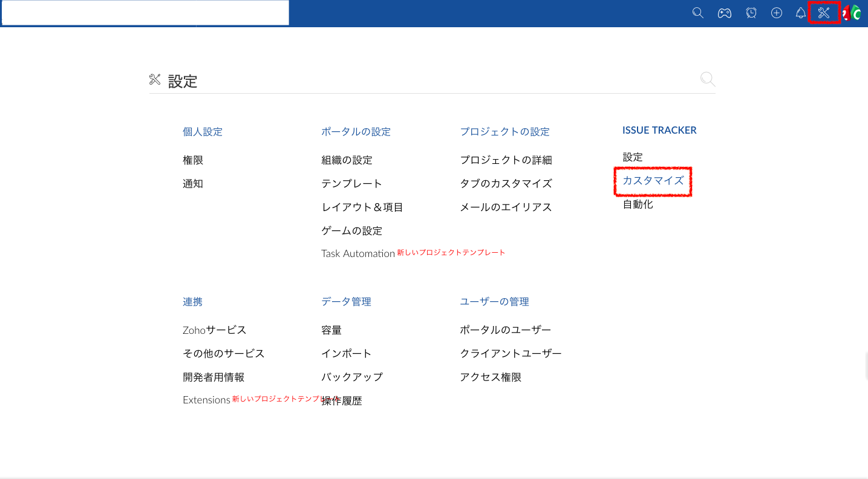
Task: Open Extensions link
Action: 206,400
